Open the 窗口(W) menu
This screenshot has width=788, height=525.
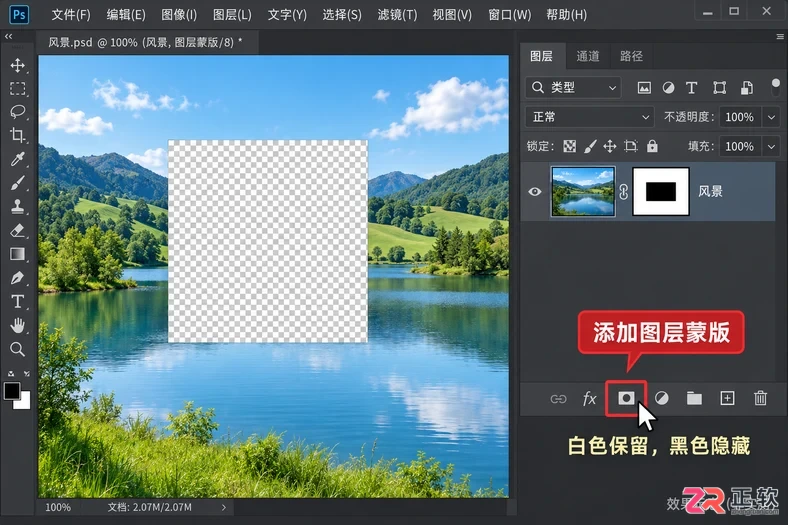509,15
